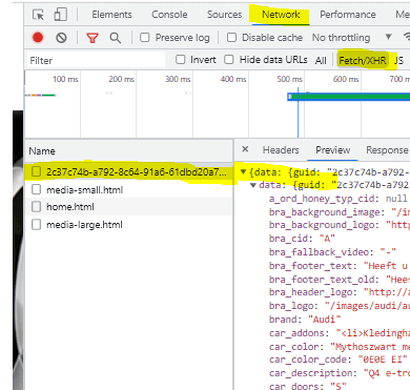
Task: Click the bra_footer_text_old property
Action: pos(339,279)
